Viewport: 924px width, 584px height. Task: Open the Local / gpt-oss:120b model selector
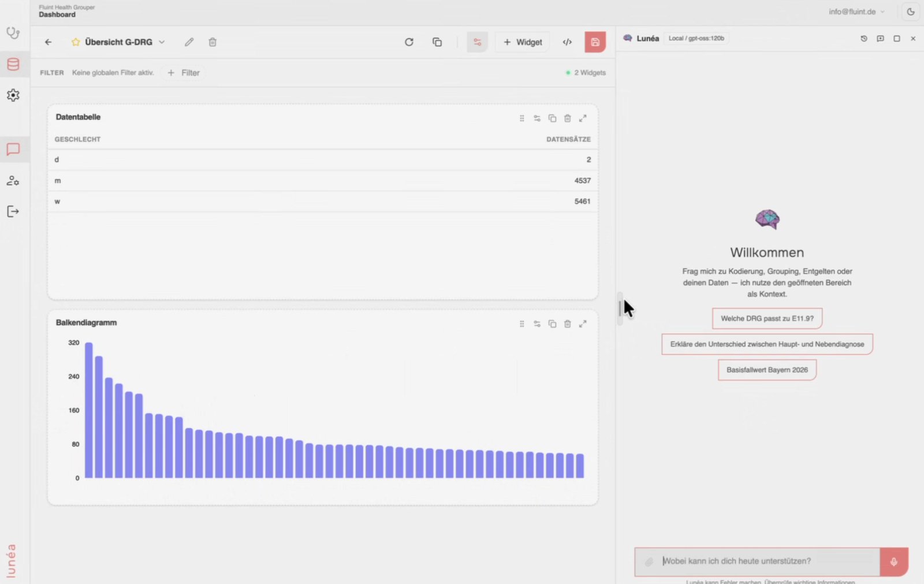696,38
